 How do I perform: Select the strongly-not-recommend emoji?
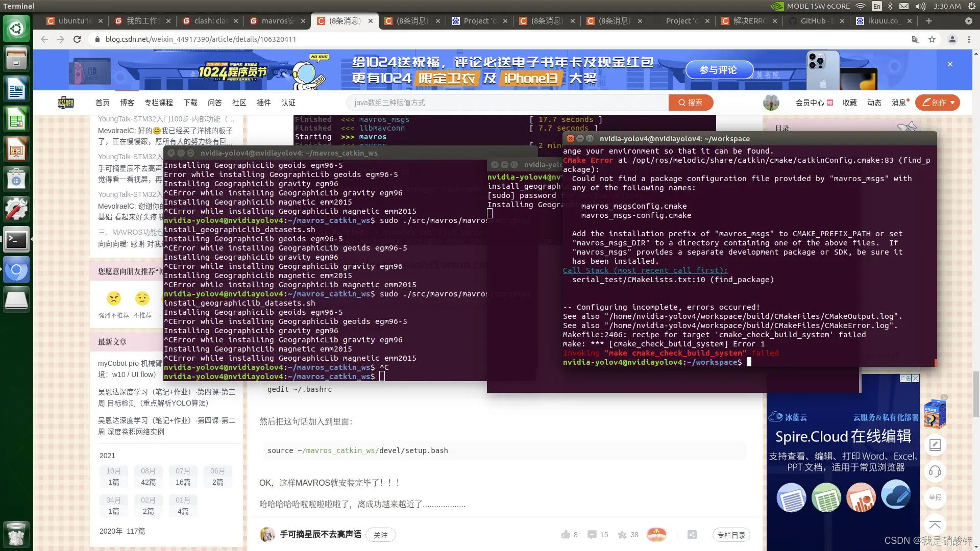(113, 298)
